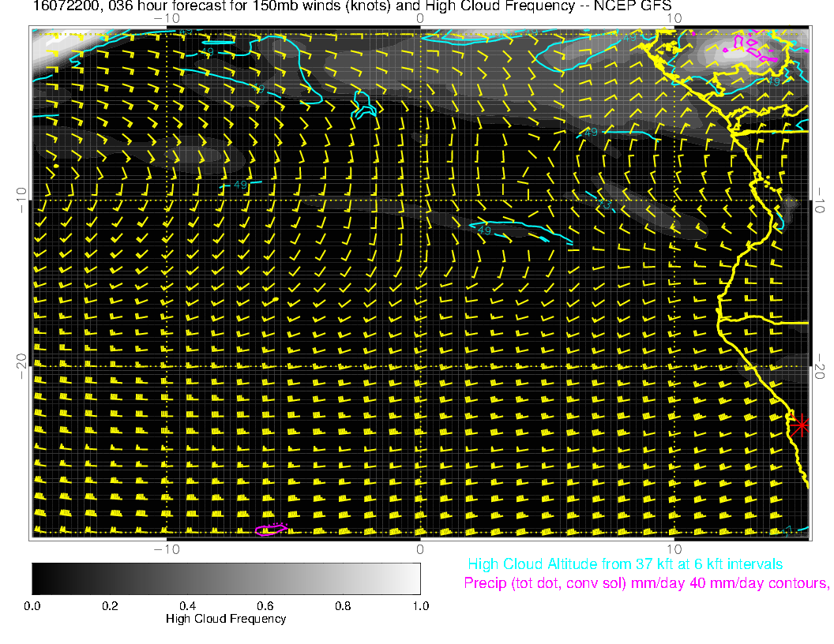Click the forecast title text mentioning NCEP GFS

[x=352, y=6]
